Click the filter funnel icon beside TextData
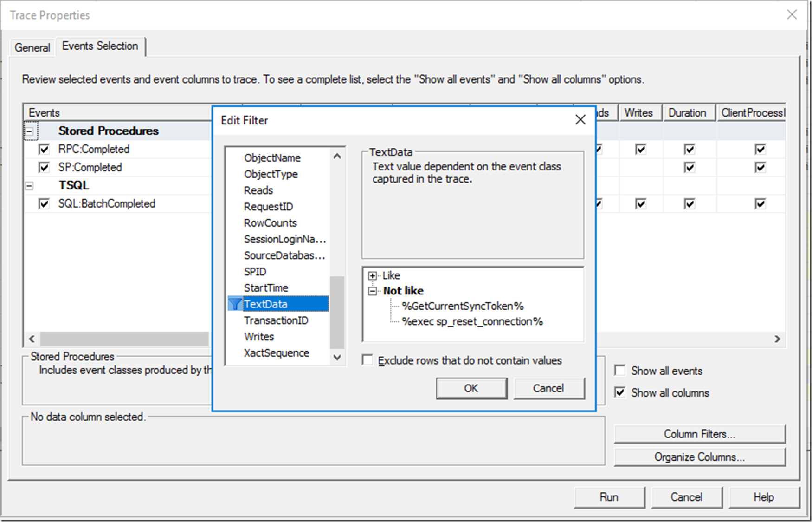The image size is (812, 522). pos(235,304)
